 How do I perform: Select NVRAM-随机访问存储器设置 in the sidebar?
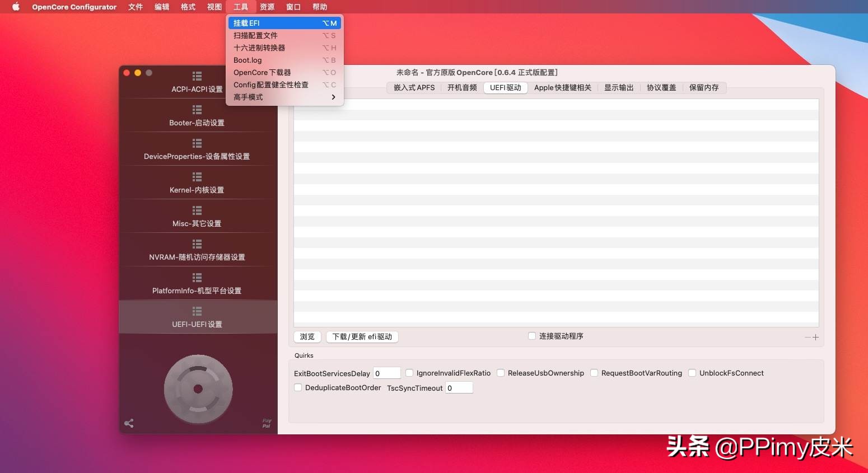[197, 250]
